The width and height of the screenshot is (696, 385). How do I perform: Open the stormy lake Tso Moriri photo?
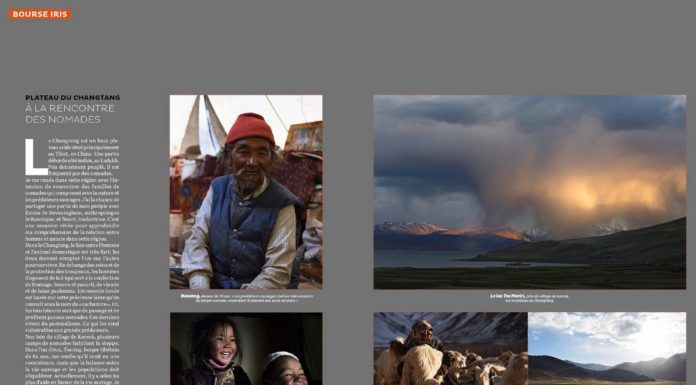pyautogui.click(x=530, y=192)
